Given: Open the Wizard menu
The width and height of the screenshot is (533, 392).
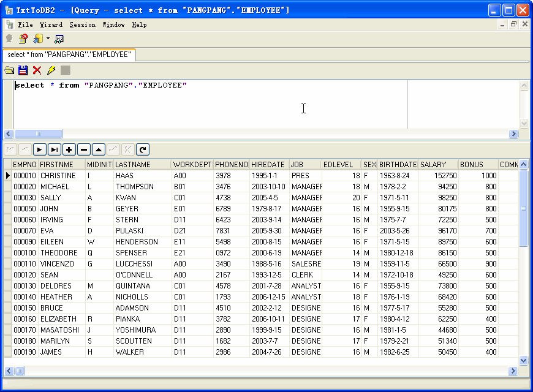Looking at the screenshot, I should tap(51, 25).
